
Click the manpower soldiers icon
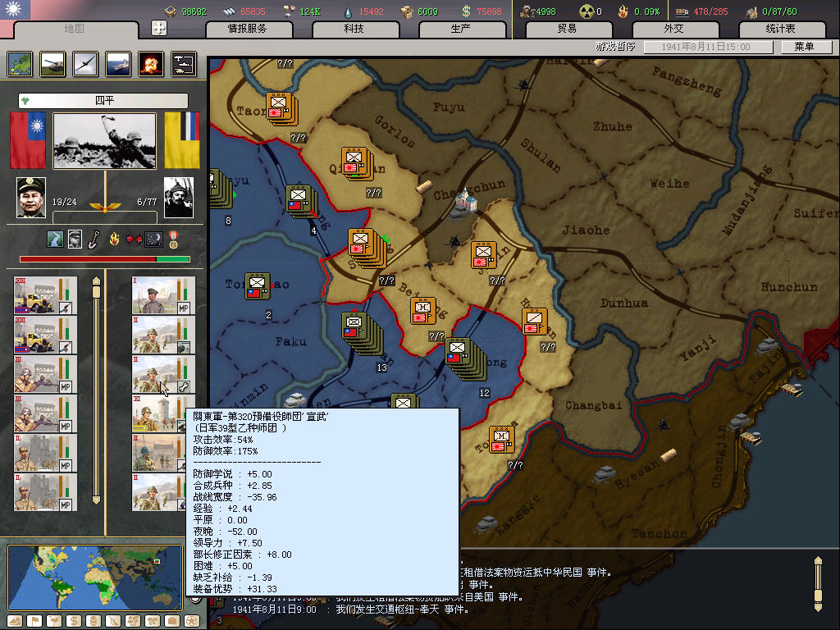[x=527, y=11]
